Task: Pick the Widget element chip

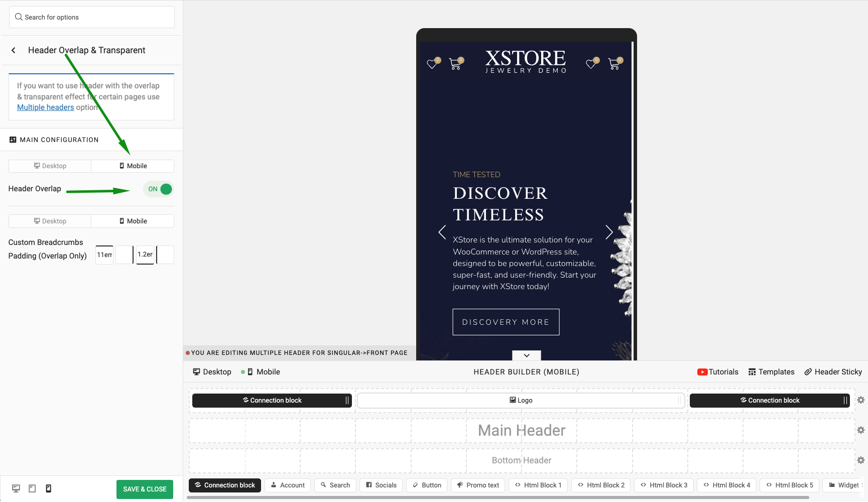Action: tap(844, 485)
